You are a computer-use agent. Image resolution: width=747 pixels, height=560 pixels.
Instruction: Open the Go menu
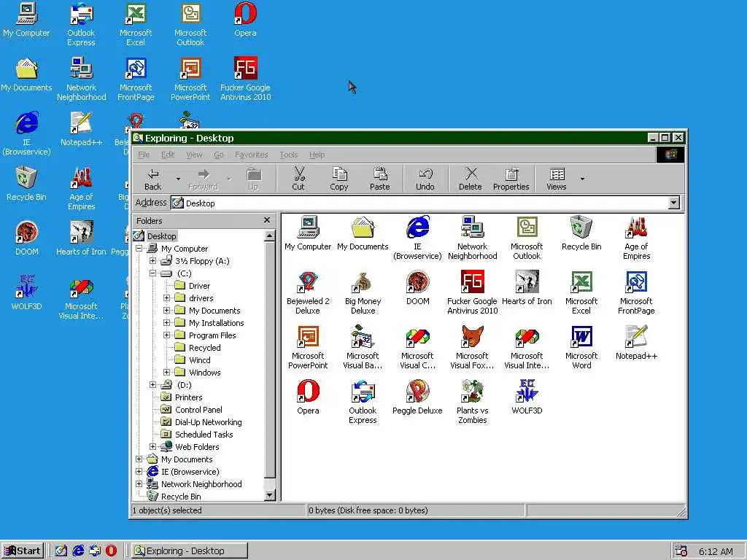pyautogui.click(x=219, y=155)
